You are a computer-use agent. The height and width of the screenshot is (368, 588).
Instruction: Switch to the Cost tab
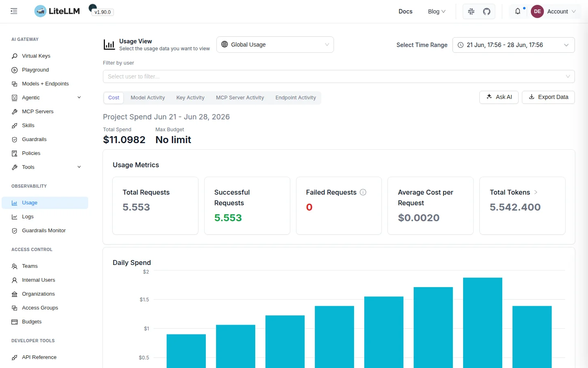click(x=114, y=98)
